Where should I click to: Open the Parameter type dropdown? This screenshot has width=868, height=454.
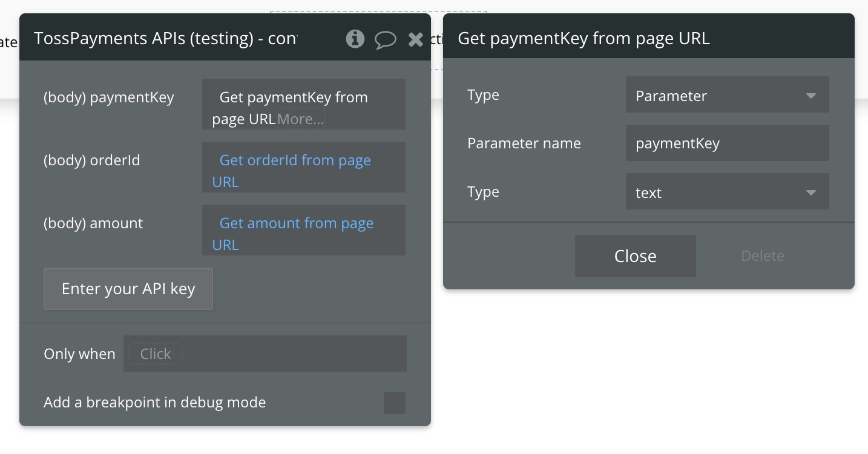point(726,96)
